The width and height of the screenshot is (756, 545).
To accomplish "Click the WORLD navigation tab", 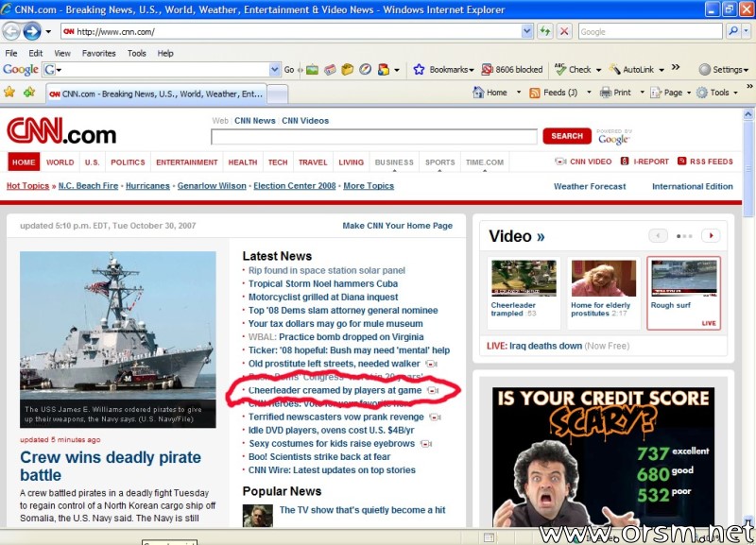I will pos(60,162).
